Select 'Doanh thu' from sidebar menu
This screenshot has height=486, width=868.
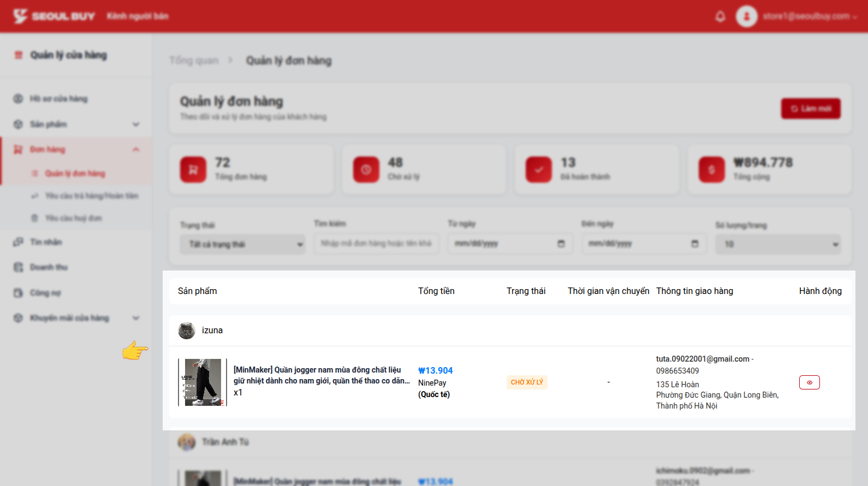tap(49, 267)
